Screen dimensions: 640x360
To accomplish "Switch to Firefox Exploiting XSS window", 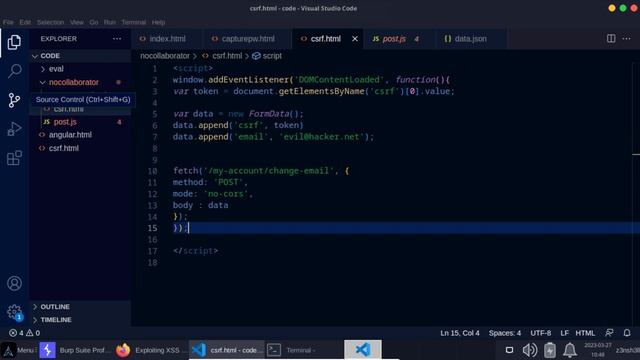I will (x=150, y=350).
